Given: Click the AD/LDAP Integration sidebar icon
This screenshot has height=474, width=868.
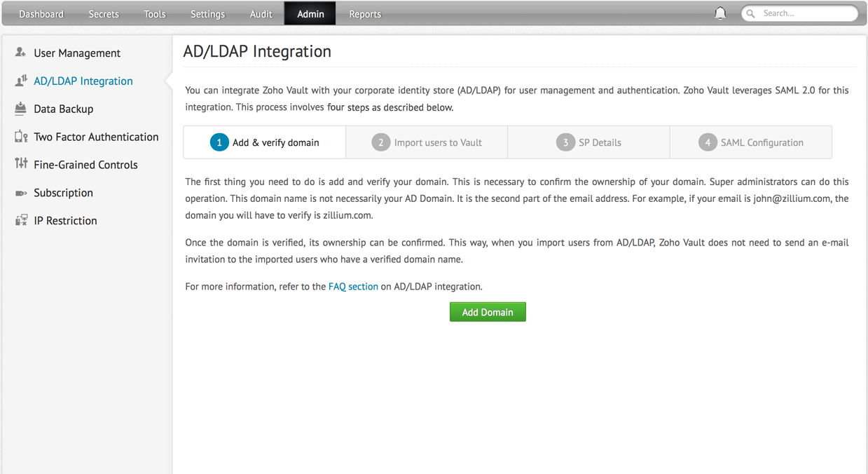Looking at the screenshot, I should tap(21, 81).
